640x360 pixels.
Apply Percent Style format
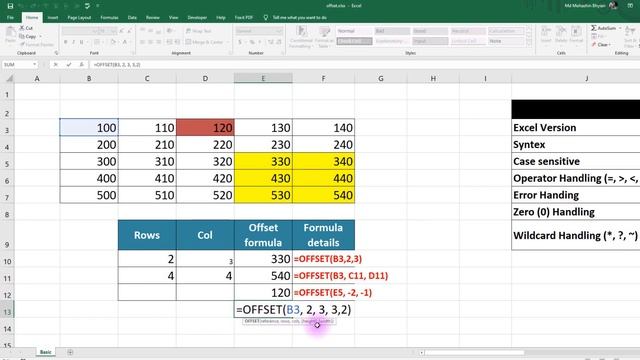(252, 42)
